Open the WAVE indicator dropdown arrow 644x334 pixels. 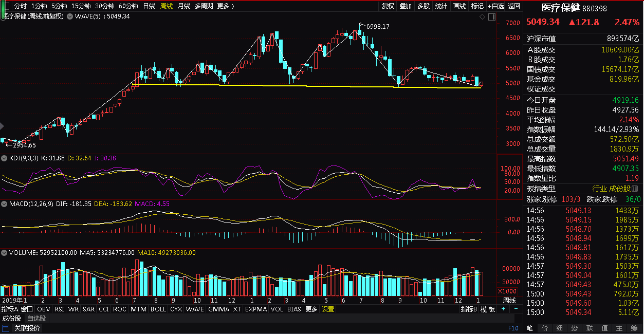69,16
